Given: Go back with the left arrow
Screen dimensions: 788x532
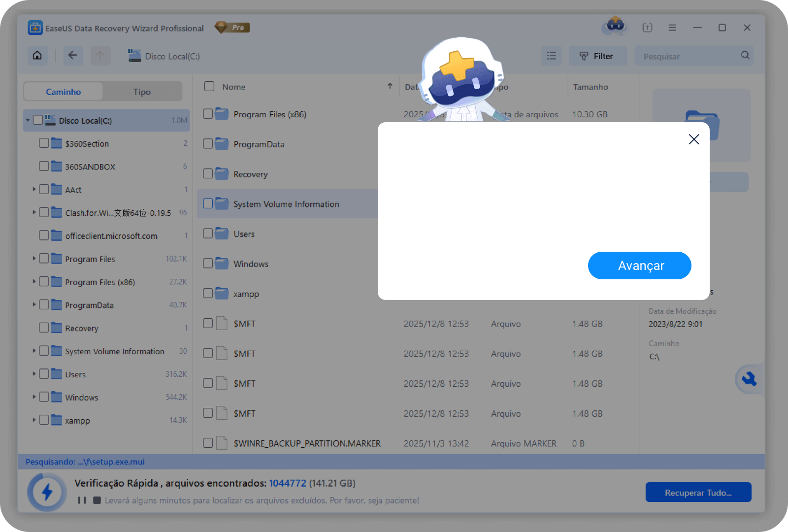Looking at the screenshot, I should [72, 56].
